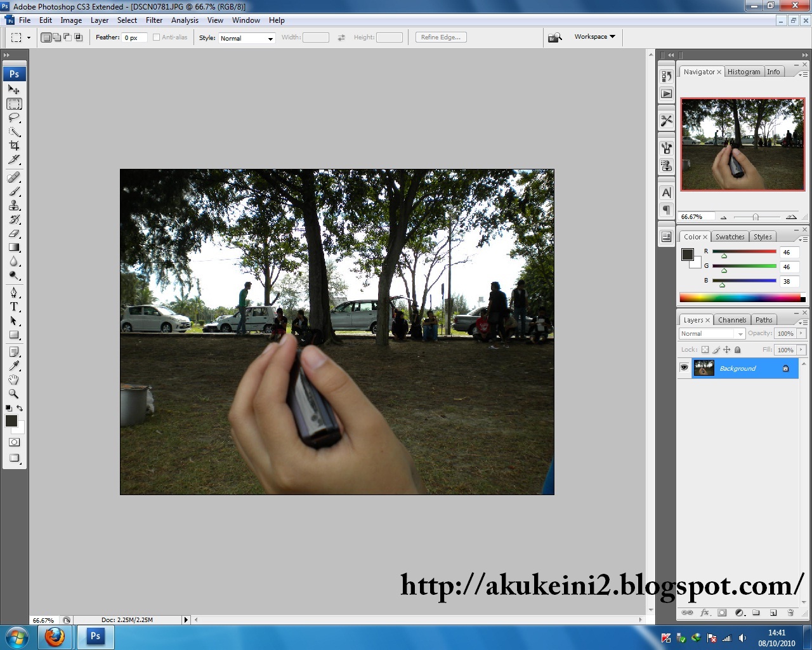This screenshot has width=812, height=650.
Task: Select the Lasso tool
Action: point(14,119)
